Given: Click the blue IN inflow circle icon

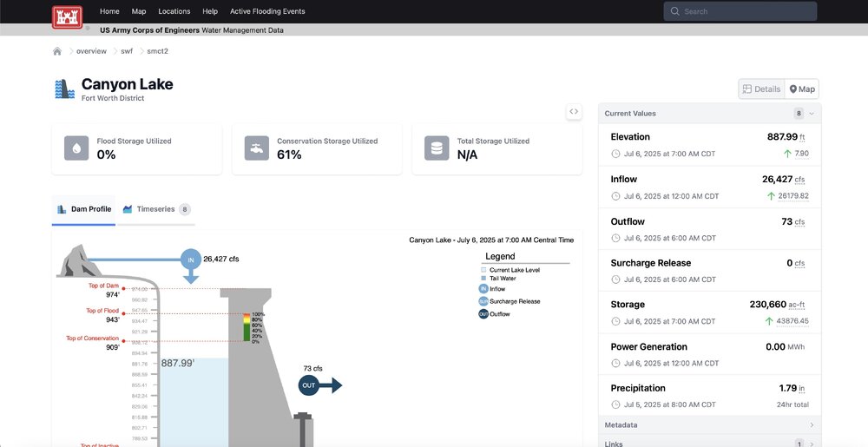Looking at the screenshot, I should point(191,259).
